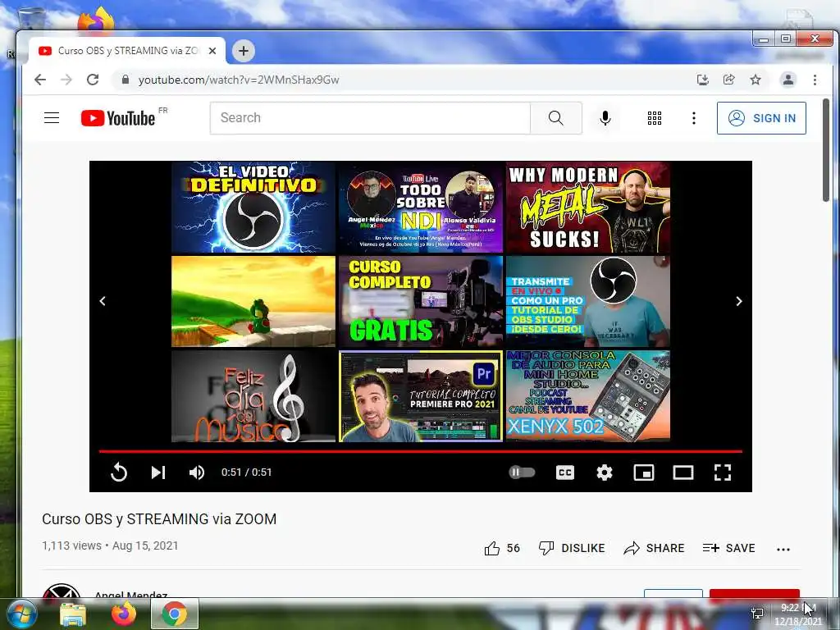The height and width of the screenshot is (630, 840).
Task: Mute the video volume
Action: [x=197, y=472]
